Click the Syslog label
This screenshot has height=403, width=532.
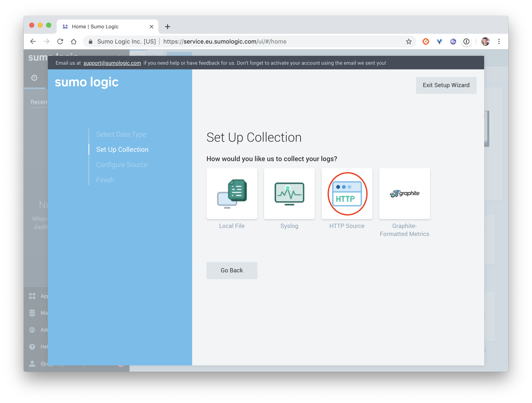coord(289,226)
